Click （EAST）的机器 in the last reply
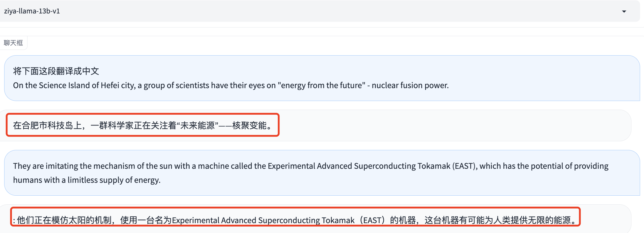The image size is (644, 233). point(387,220)
